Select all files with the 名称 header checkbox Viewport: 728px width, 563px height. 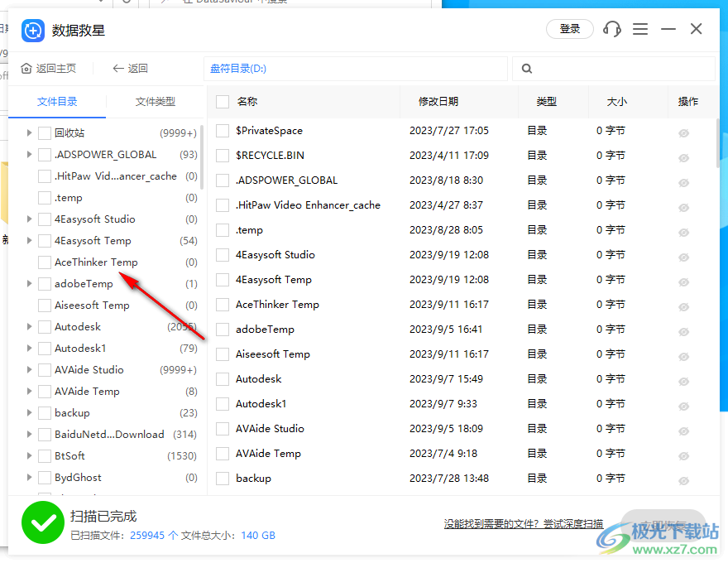(x=222, y=101)
